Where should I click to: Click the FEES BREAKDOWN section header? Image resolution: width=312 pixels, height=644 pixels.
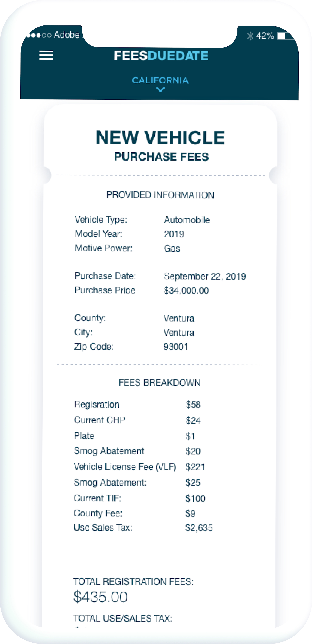159,383
